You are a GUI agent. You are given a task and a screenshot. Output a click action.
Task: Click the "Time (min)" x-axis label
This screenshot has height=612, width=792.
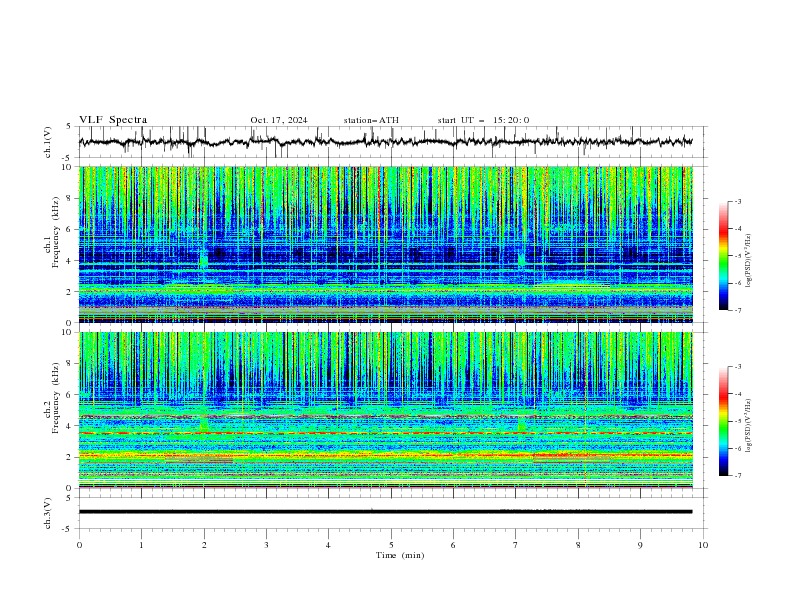(400, 555)
